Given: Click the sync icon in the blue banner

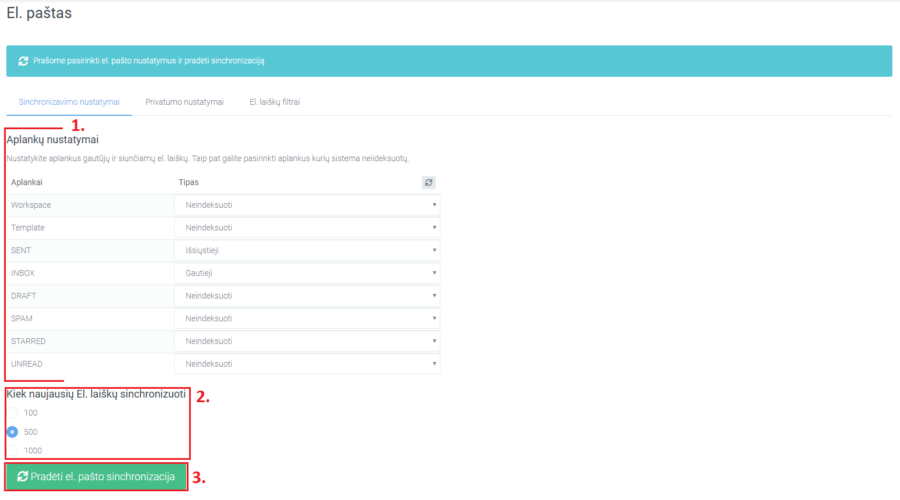Looking at the screenshot, I should pos(23,61).
